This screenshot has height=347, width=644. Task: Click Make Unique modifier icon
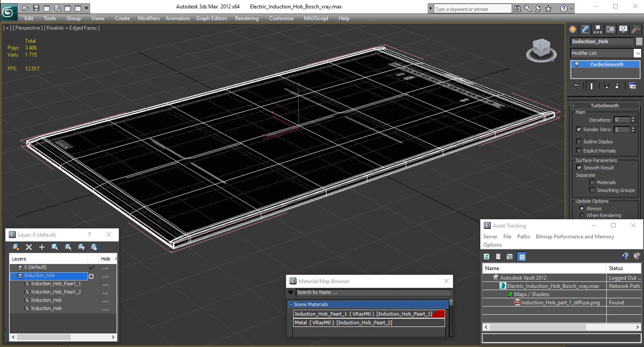click(x=606, y=86)
